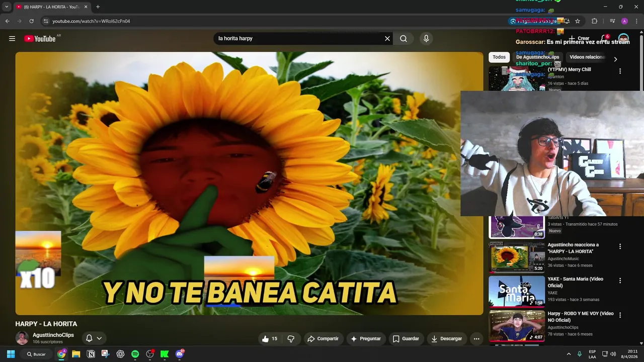The height and width of the screenshot is (362, 644).
Task: Dislike the video with thumbs down
Action: pos(291,339)
